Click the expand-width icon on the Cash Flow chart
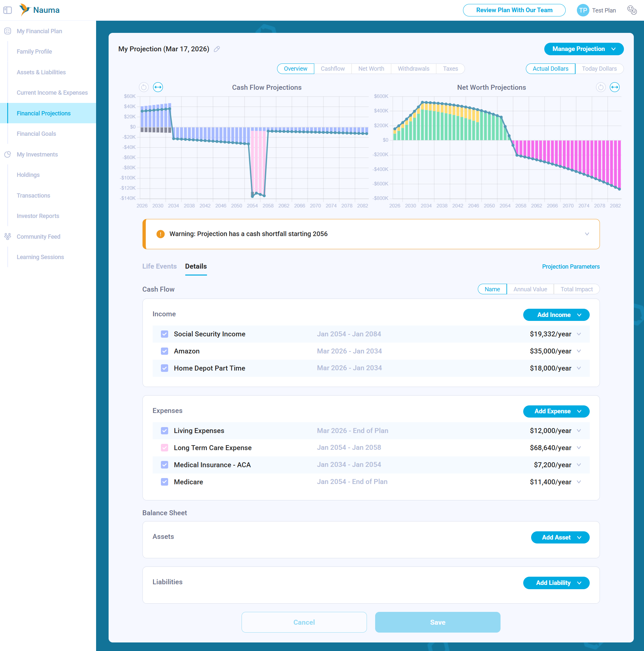Screen dimensions: 644x651 tap(158, 87)
